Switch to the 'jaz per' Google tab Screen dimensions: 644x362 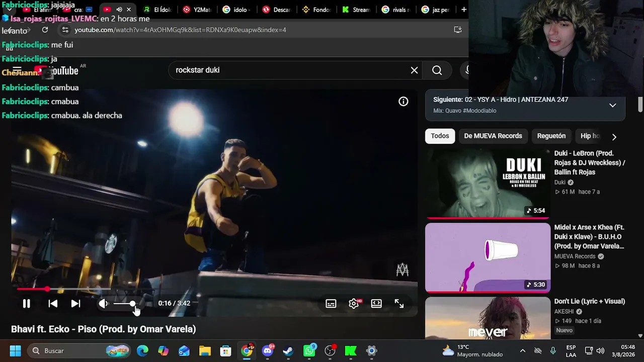pos(436,10)
